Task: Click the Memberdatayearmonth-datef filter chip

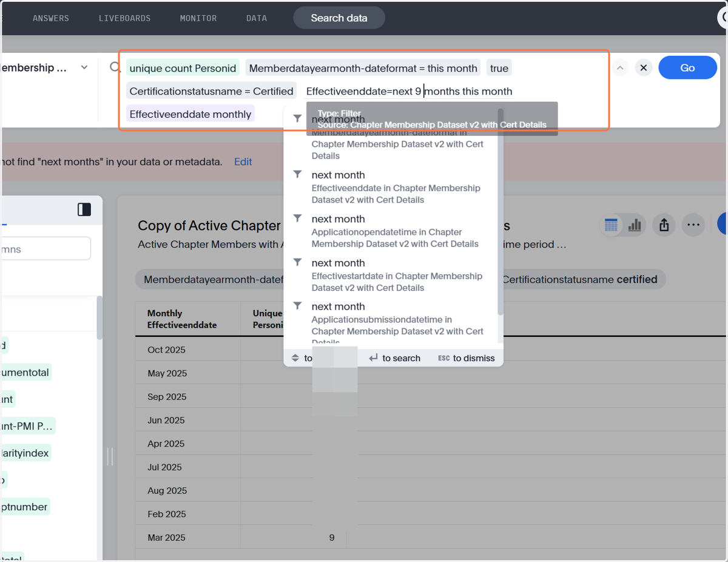Action: [x=210, y=280]
